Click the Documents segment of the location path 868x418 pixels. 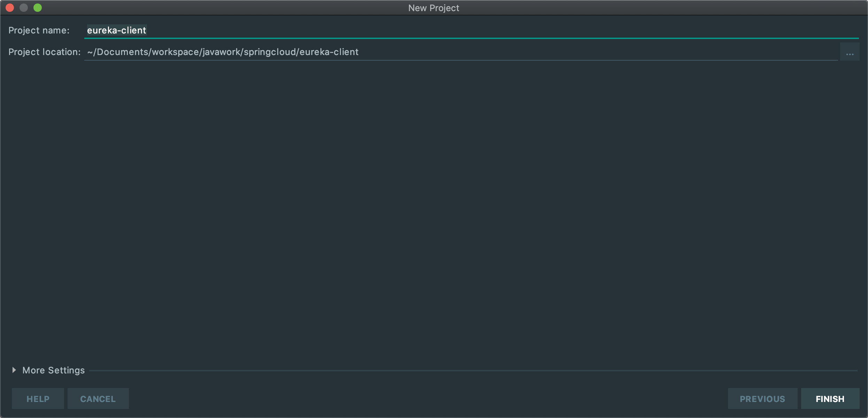tap(122, 52)
